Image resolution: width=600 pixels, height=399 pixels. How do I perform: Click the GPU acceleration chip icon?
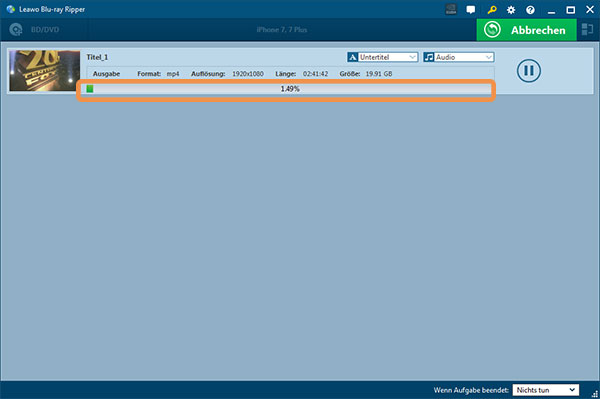tap(451, 10)
